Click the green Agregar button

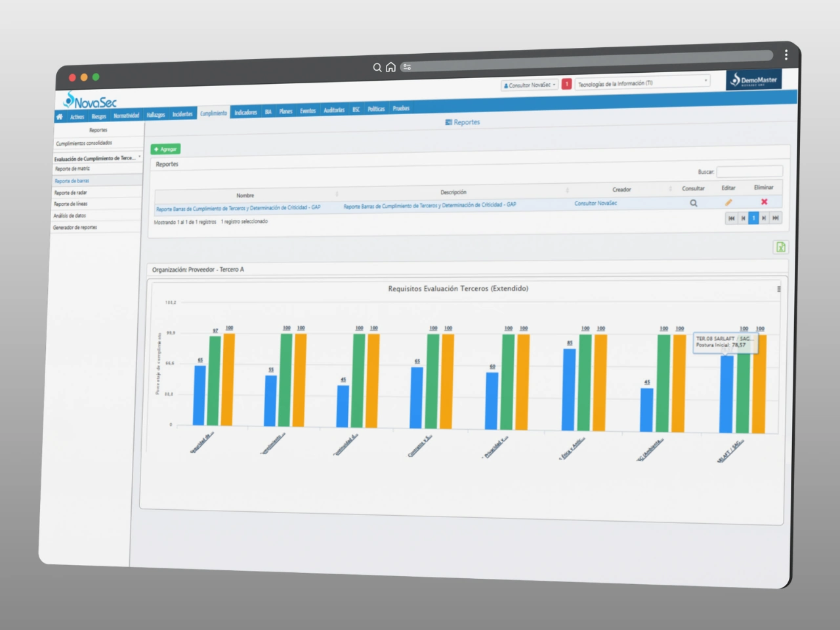point(165,149)
